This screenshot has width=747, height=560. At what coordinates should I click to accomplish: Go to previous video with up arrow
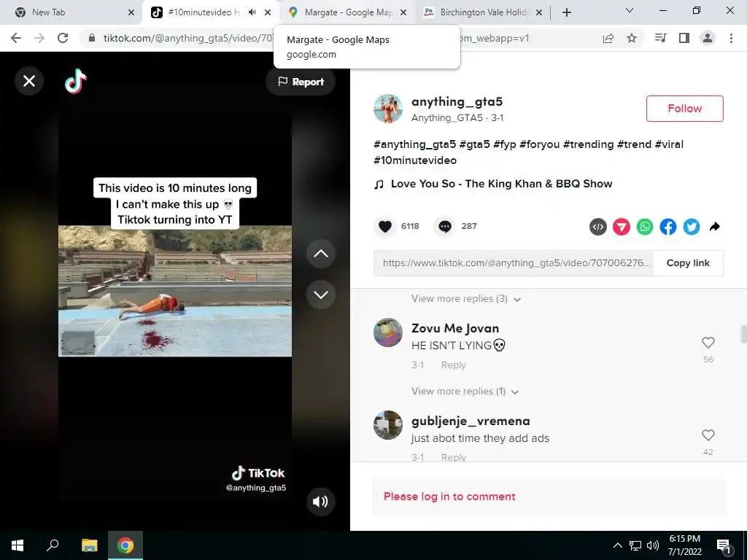point(321,253)
